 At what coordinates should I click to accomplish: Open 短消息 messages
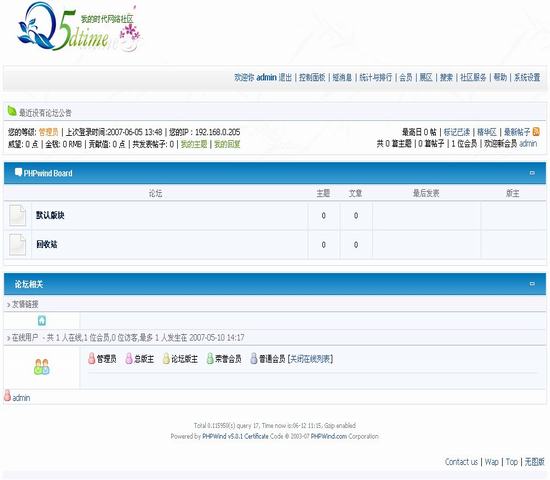[342, 77]
